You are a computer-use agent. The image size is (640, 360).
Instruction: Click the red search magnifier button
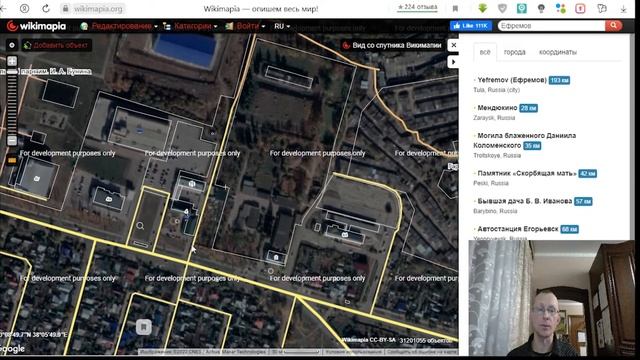point(613,26)
